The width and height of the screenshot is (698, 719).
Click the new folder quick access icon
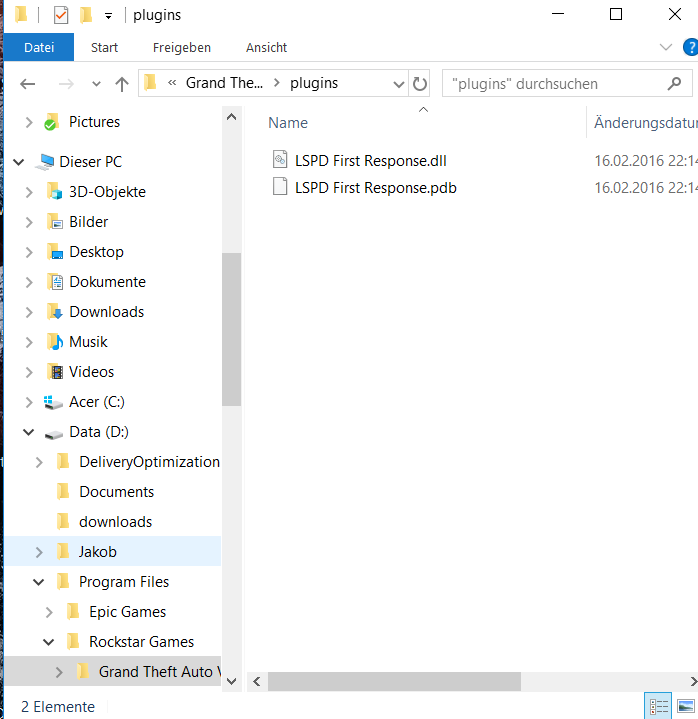[86, 15]
